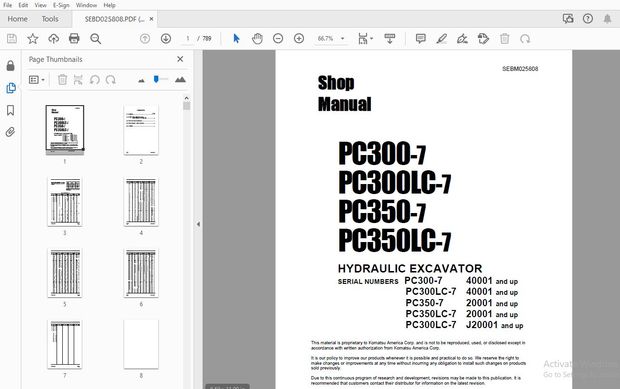The image size is (620, 389).
Task: Collapse the navigation pane with divider arrow
Action: point(198,224)
